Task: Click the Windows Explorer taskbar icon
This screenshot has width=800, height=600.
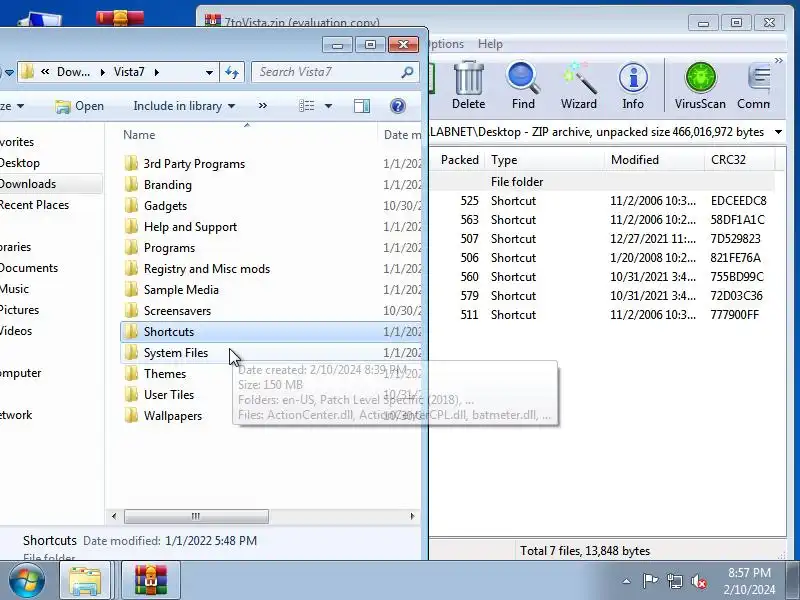Action: 85,581
